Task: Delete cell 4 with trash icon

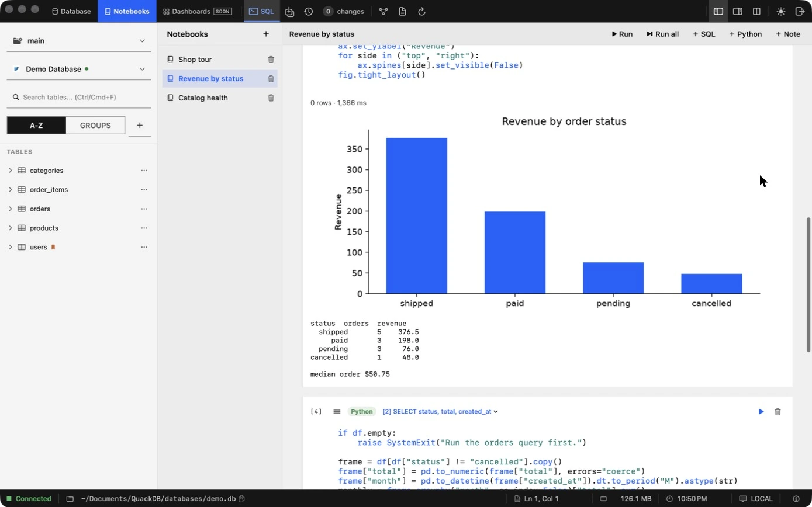Action: [778, 412]
